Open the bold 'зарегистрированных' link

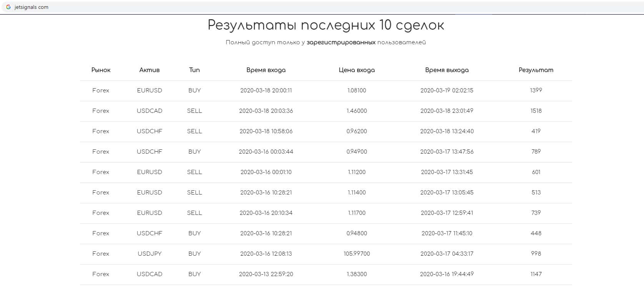(x=341, y=42)
